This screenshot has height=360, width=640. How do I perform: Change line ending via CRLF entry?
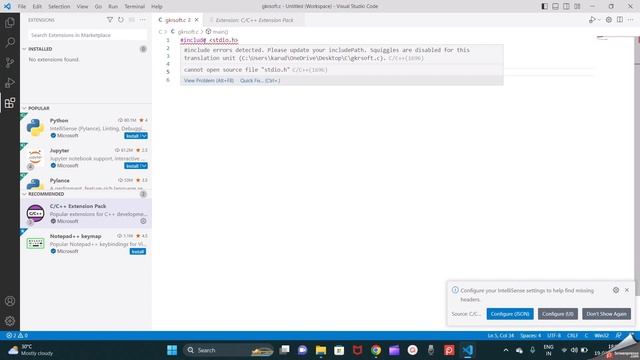tap(572, 336)
